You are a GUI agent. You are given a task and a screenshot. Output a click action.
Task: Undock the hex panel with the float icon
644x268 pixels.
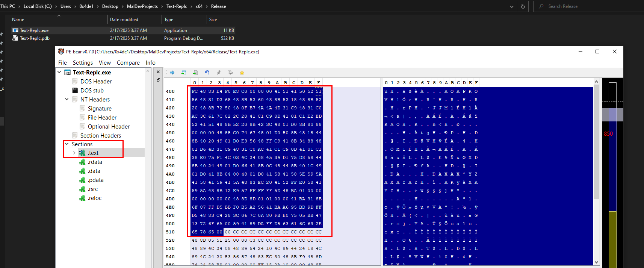[x=158, y=80]
